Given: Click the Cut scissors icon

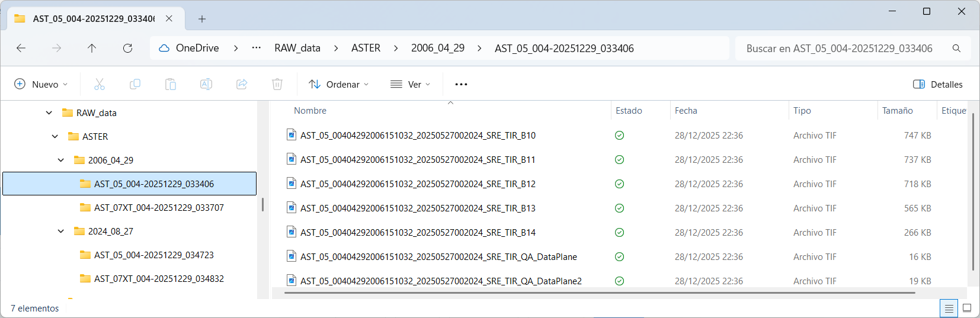Looking at the screenshot, I should (x=100, y=84).
